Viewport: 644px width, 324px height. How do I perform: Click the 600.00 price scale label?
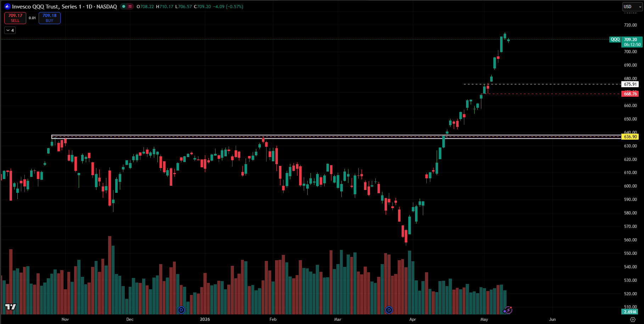(x=631, y=186)
